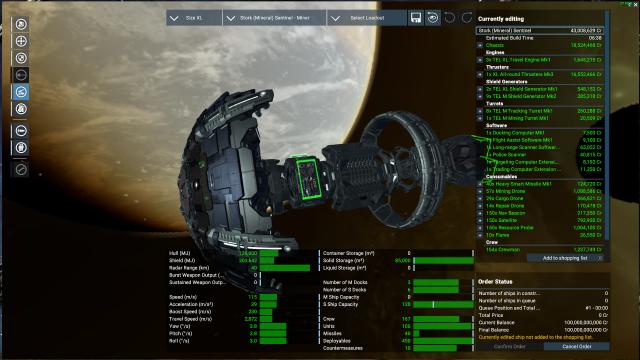Click the Cancel Order button
The width and height of the screenshot is (640, 360).
coord(577,347)
